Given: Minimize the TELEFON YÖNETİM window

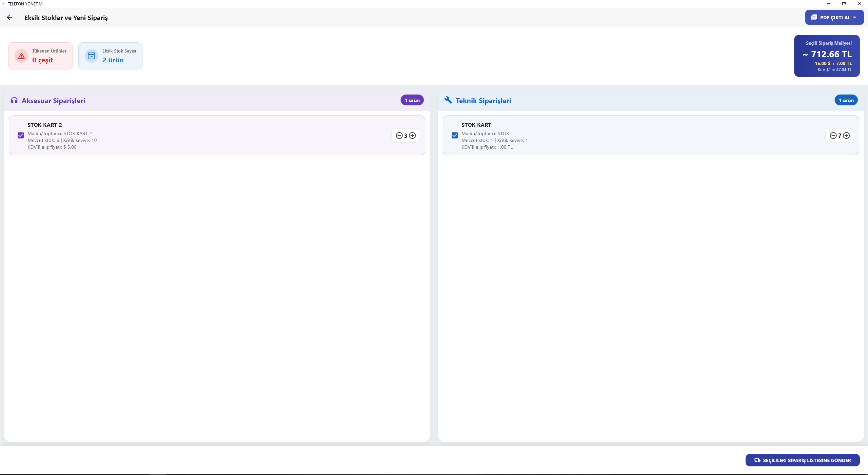Looking at the screenshot, I should 829,4.
